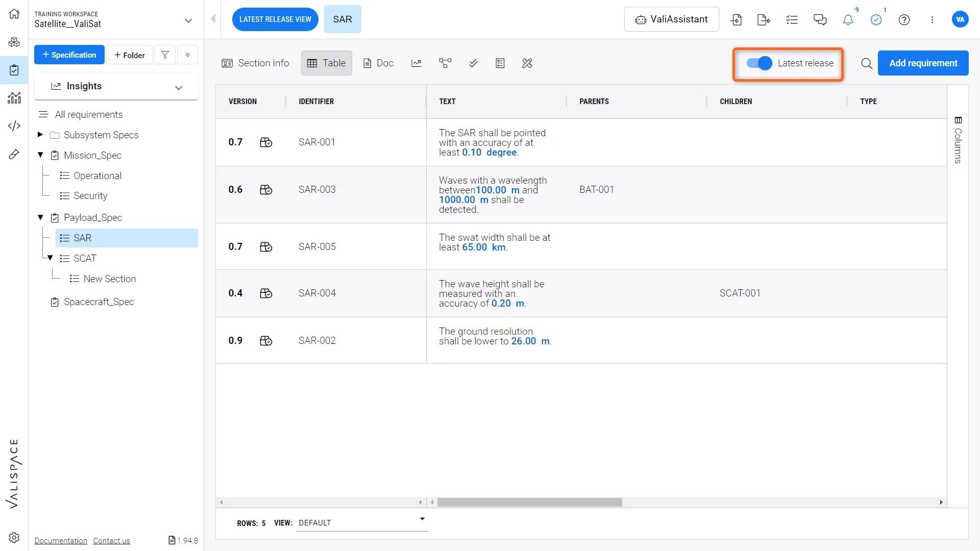Toggle the Latest release switch
The image size is (980, 551).
click(759, 63)
